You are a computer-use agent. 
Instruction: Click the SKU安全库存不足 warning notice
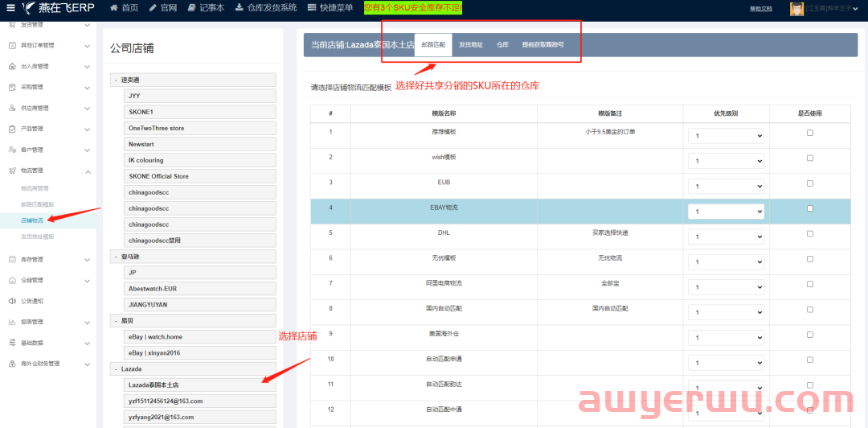(413, 8)
